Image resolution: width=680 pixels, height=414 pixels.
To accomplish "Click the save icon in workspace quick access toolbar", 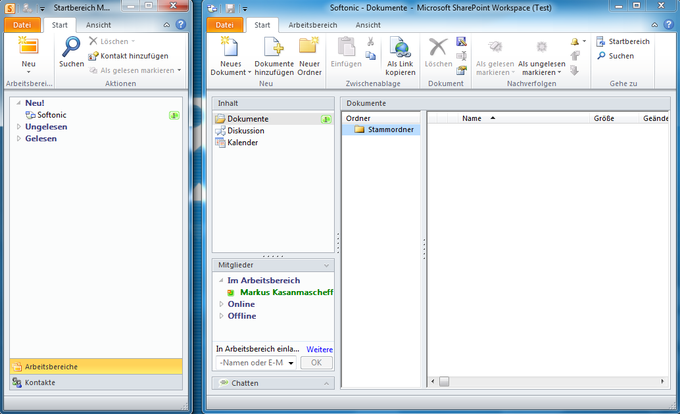I will 230,8.
